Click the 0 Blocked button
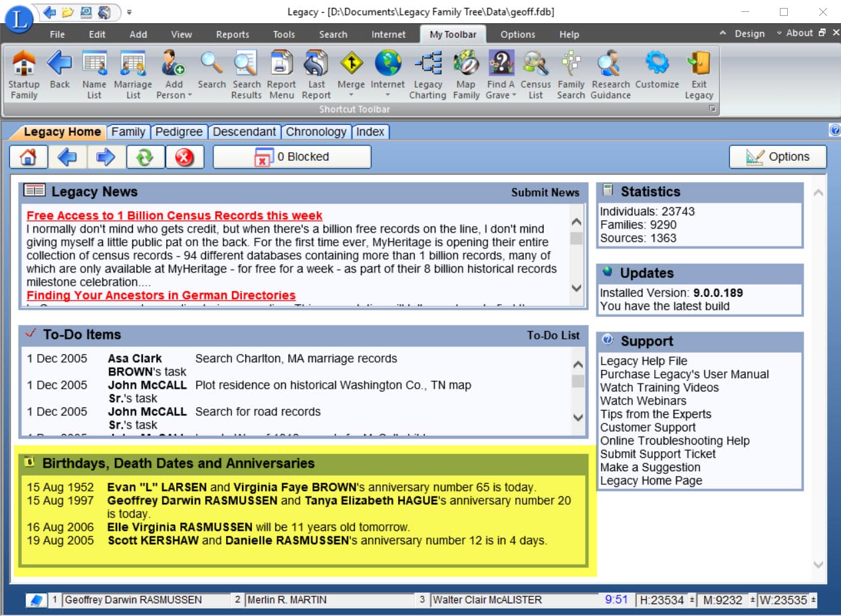The image size is (841, 616). [292, 157]
